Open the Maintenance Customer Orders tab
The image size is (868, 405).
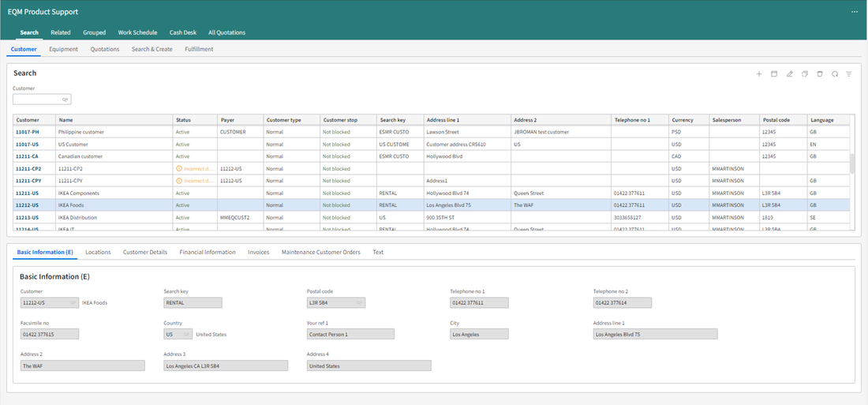click(x=321, y=252)
